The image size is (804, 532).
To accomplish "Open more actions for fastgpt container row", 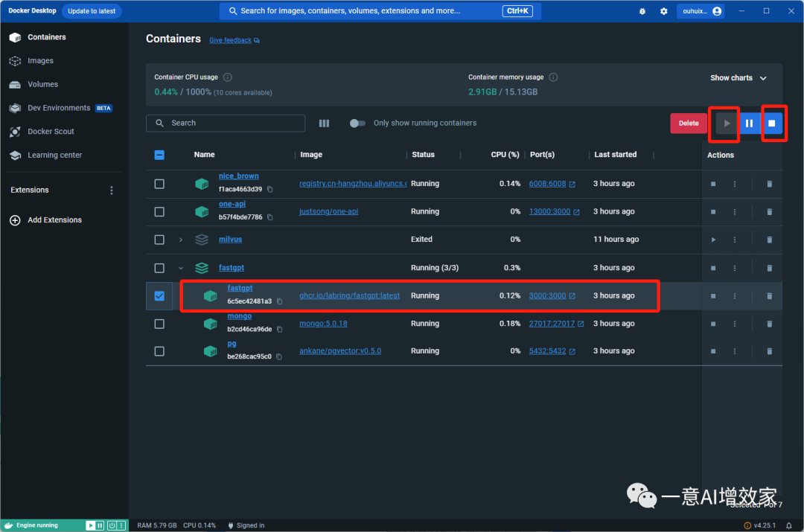I will 734,295.
